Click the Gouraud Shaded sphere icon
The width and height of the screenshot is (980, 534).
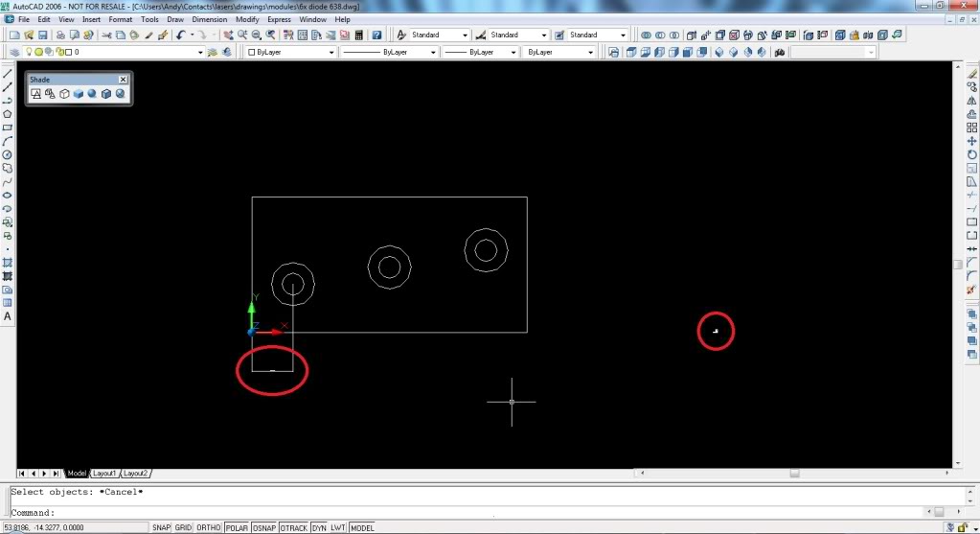tap(92, 94)
